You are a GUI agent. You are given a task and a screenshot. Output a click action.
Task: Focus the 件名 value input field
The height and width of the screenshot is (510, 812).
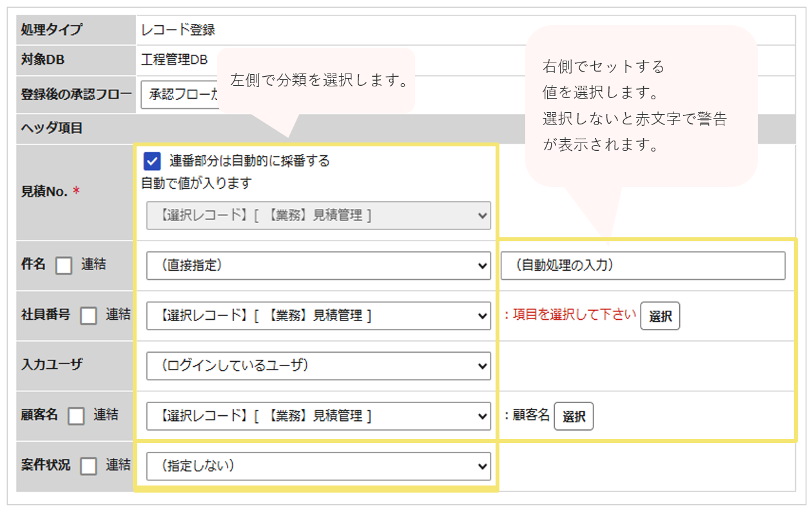point(643,266)
